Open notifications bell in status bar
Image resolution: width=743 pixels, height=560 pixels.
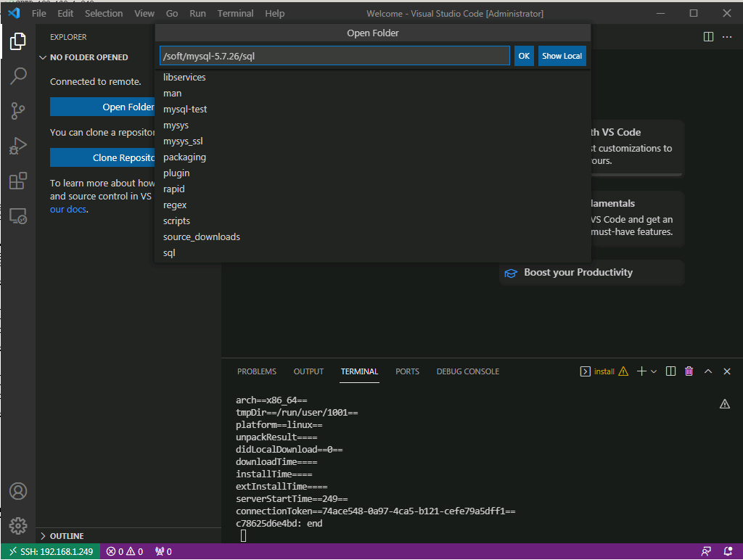click(728, 551)
